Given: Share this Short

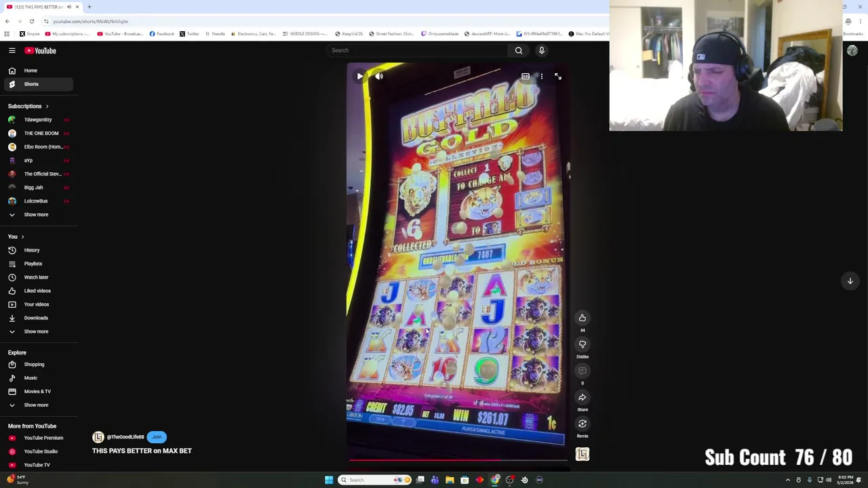Looking at the screenshot, I should coord(583,397).
